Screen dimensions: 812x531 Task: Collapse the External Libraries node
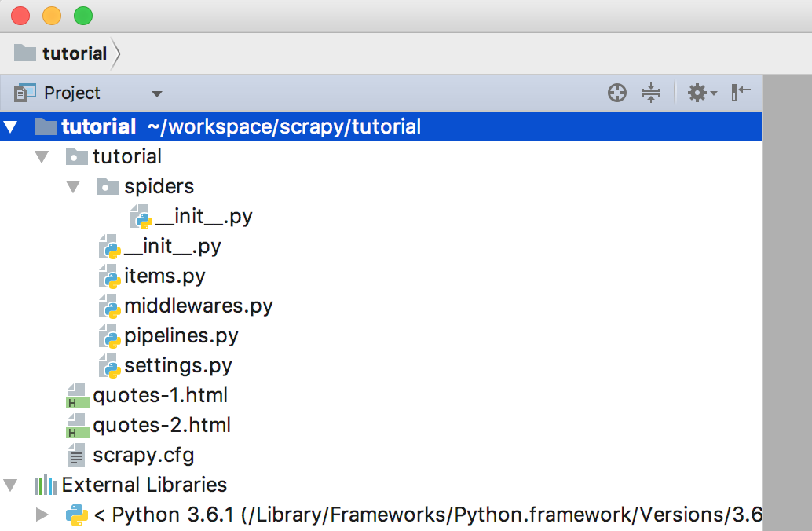point(11,485)
